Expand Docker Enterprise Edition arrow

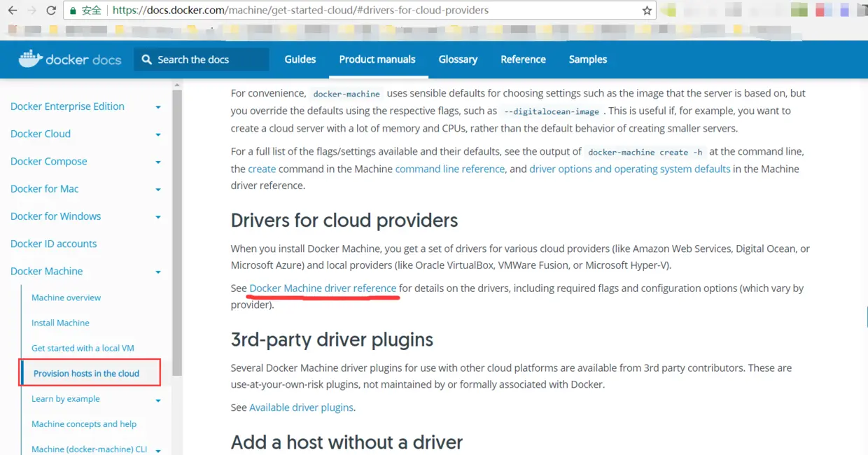(x=158, y=107)
